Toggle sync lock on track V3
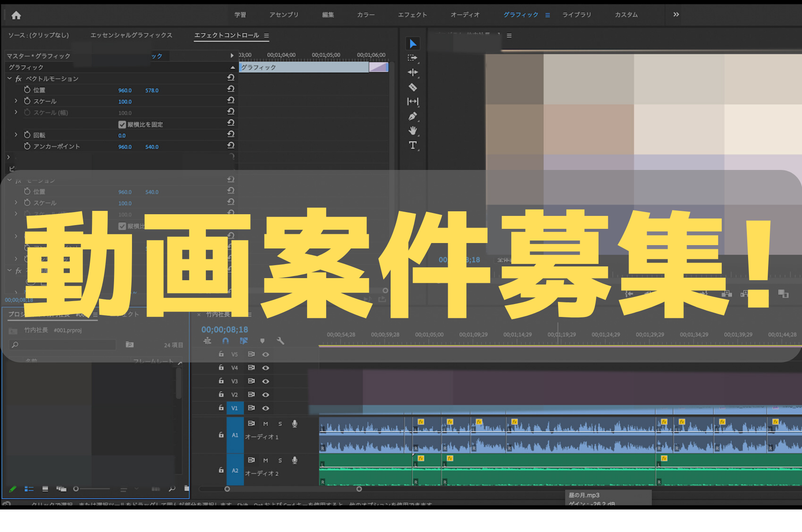 (251, 381)
